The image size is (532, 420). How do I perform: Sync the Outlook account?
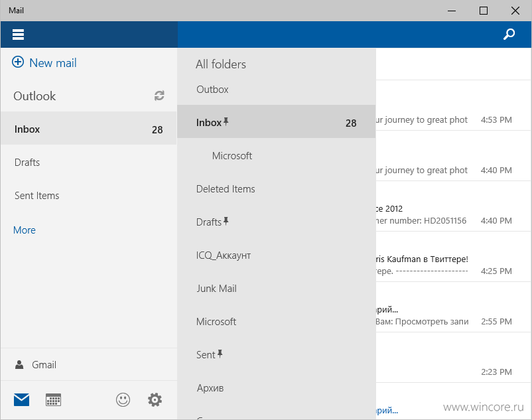click(159, 96)
